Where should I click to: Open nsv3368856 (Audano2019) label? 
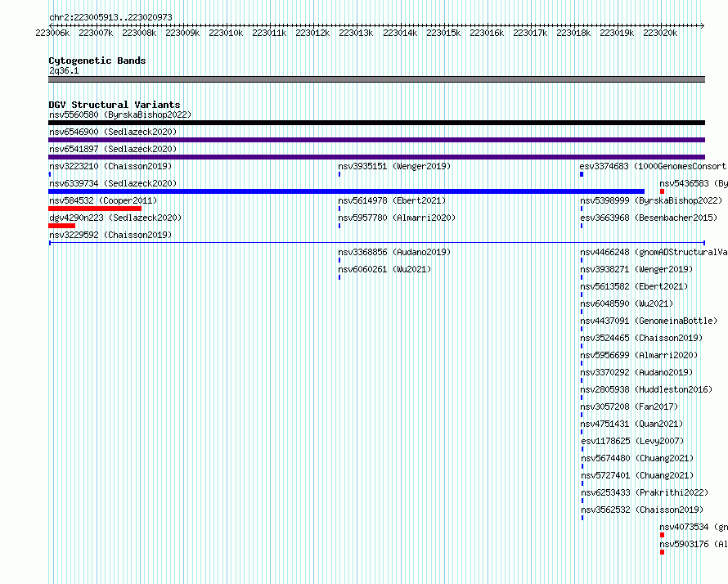coord(394,252)
